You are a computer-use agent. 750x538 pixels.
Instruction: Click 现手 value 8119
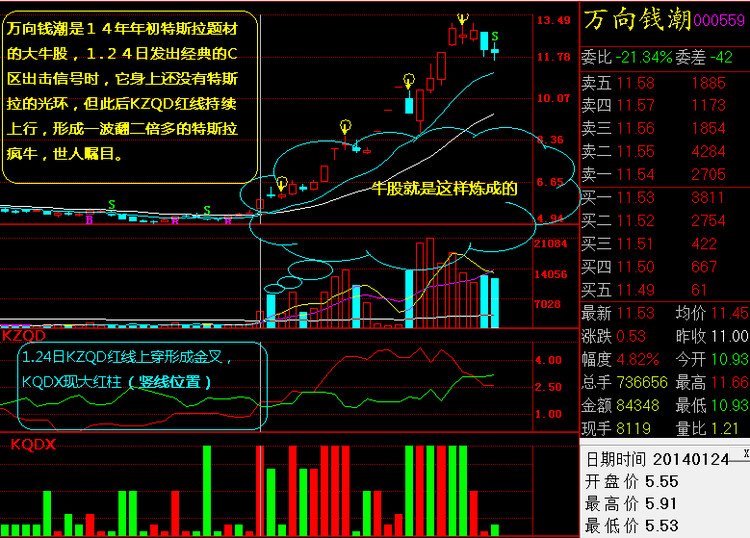click(633, 428)
